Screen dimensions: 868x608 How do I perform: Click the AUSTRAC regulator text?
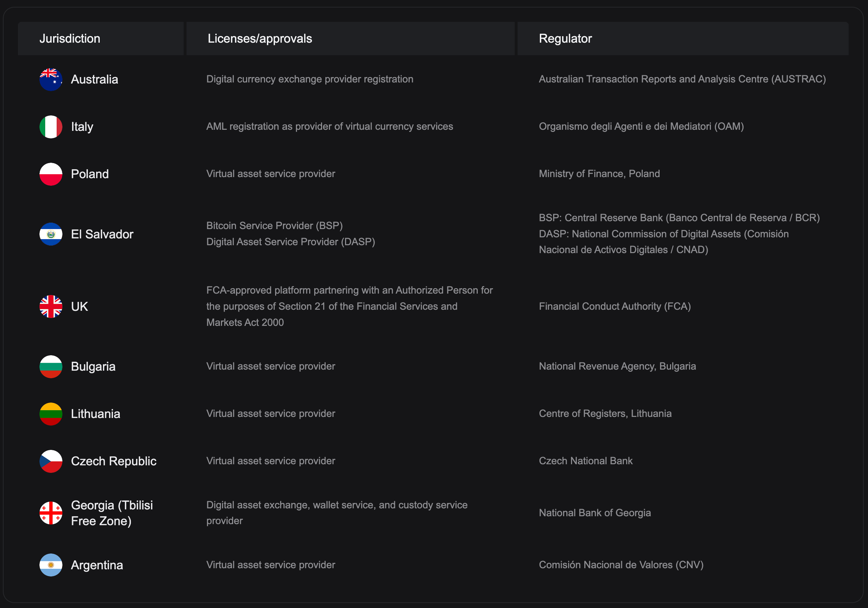click(682, 79)
